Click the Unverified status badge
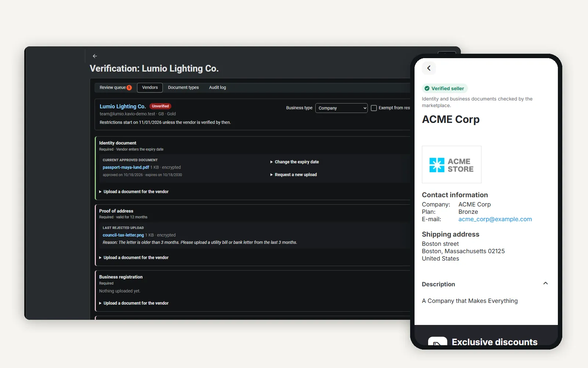Screen dimensions: 588x368 160,106
